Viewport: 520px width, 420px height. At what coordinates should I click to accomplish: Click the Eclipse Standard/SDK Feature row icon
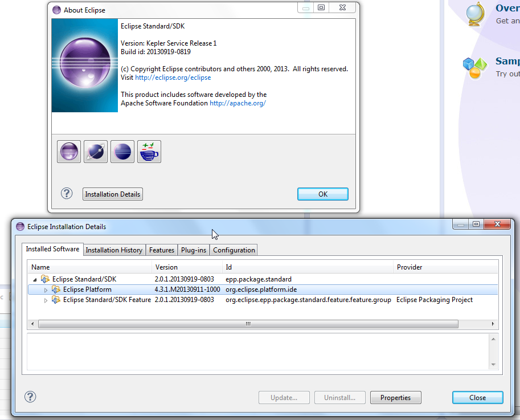(56, 300)
